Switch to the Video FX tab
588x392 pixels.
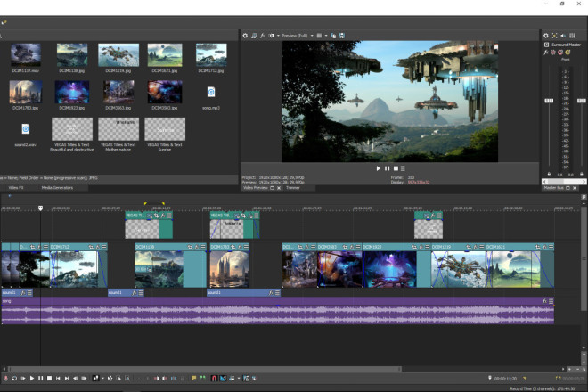click(16, 188)
